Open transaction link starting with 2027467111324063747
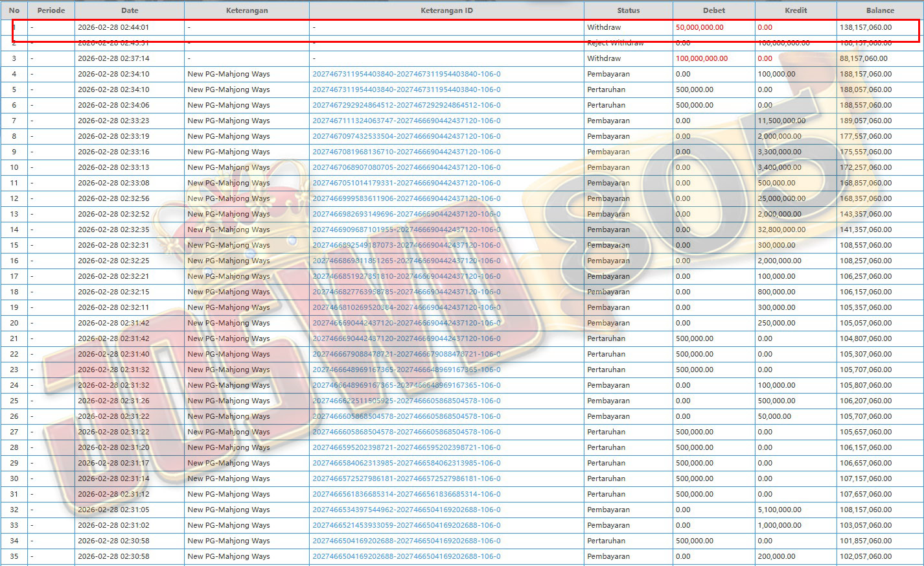This screenshot has height=566, width=924. [x=406, y=121]
